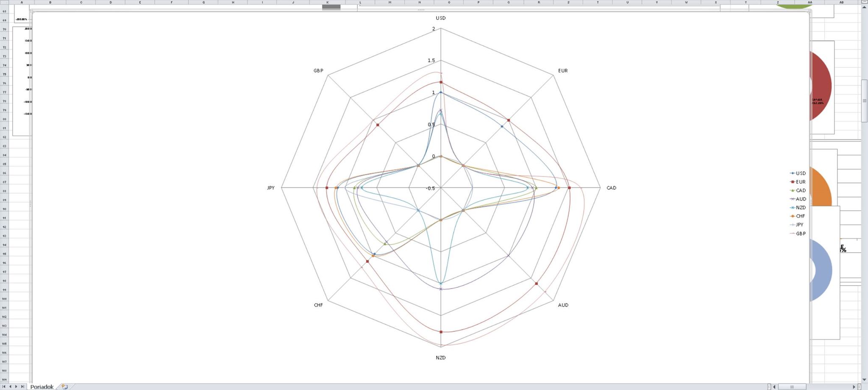Grab the horizontal scrollbar thumb
Image resolution: width=868 pixels, height=390 pixels.
point(792,387)
